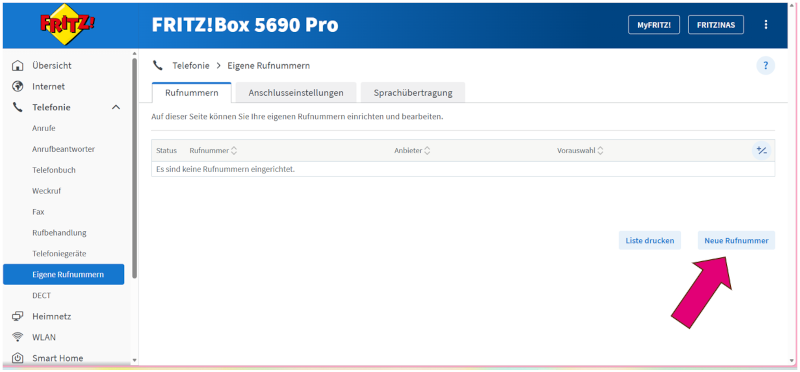The image size is (800, 372).
Task: Click the MyFRITZ! button
Action: pos(654,24)
